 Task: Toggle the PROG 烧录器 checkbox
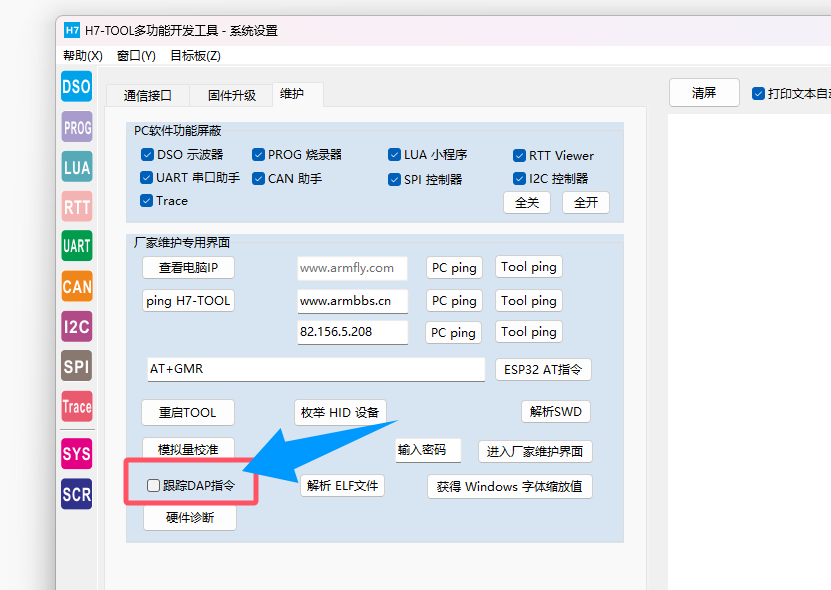click(x=258, y=155)
